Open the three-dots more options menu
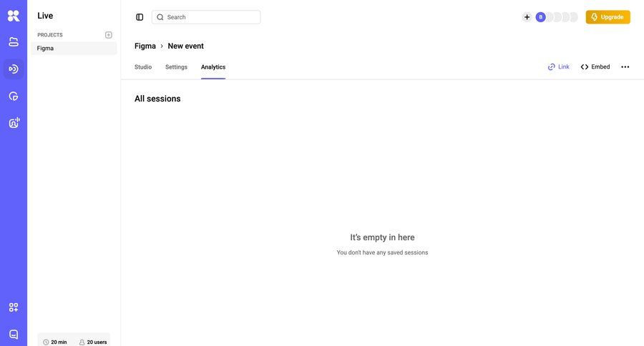 pyautogui.click(x=625, y=67)
